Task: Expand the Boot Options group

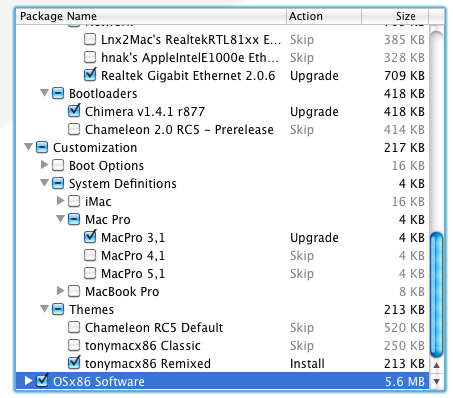Action: point(44,165)
